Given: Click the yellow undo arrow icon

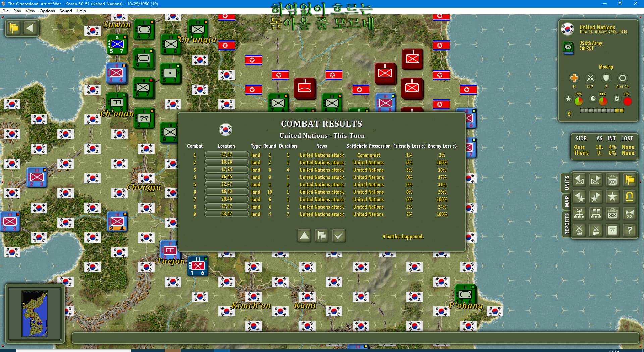Looking at the screenshot, I should coord(630,197).
